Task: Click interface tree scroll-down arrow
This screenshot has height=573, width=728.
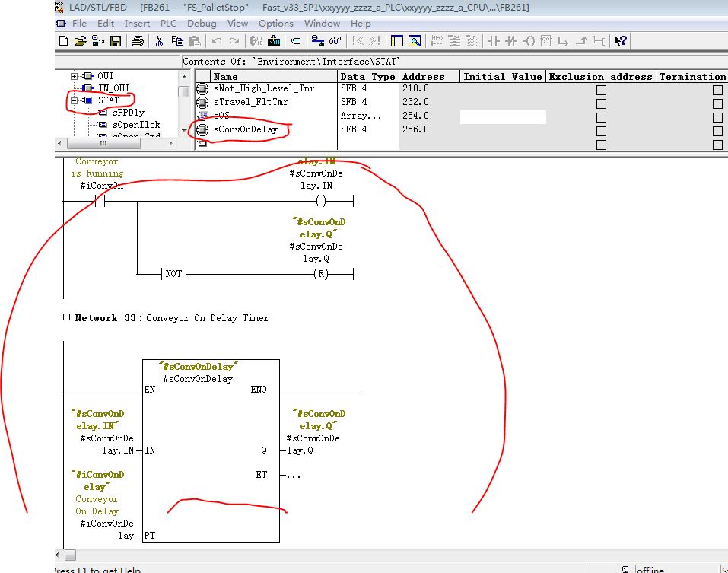Action: tap(184, 131)
